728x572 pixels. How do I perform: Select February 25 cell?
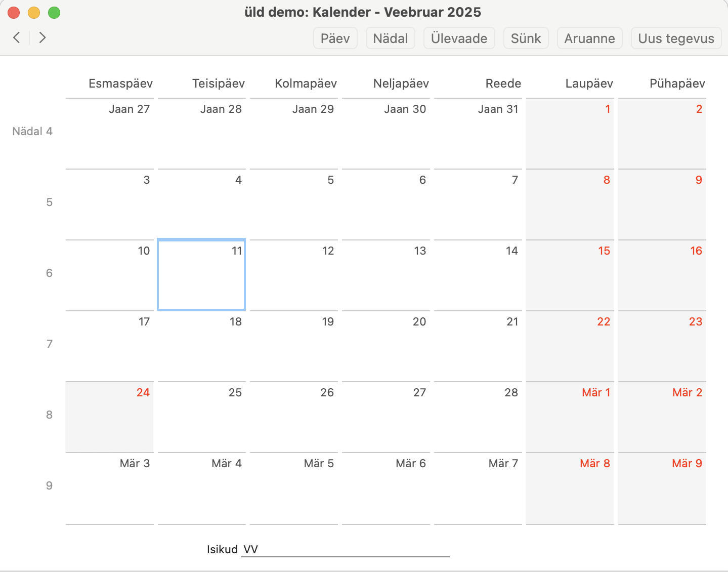(x=202, y=417)
